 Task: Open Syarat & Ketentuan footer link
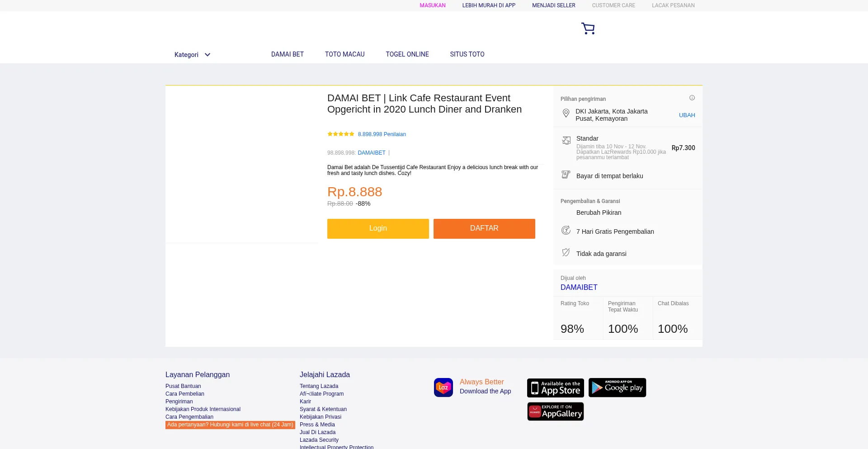pyautogui.click(x=323, y=409)
